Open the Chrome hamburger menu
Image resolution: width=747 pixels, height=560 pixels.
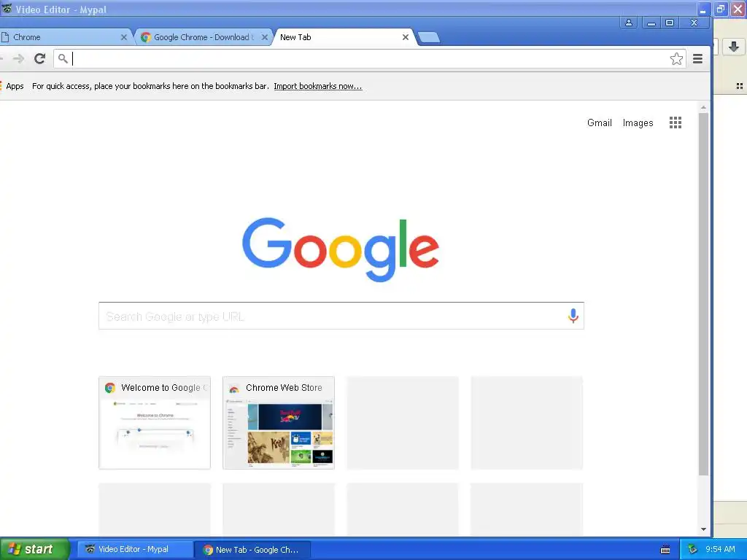click(x=697, y=58)
